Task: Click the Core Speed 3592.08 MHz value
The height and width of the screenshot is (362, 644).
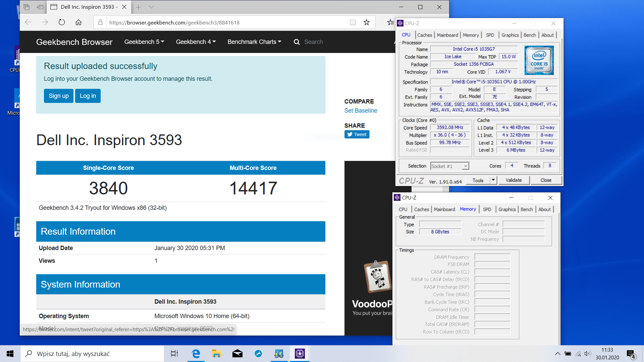Action: (x=450, y=127)
